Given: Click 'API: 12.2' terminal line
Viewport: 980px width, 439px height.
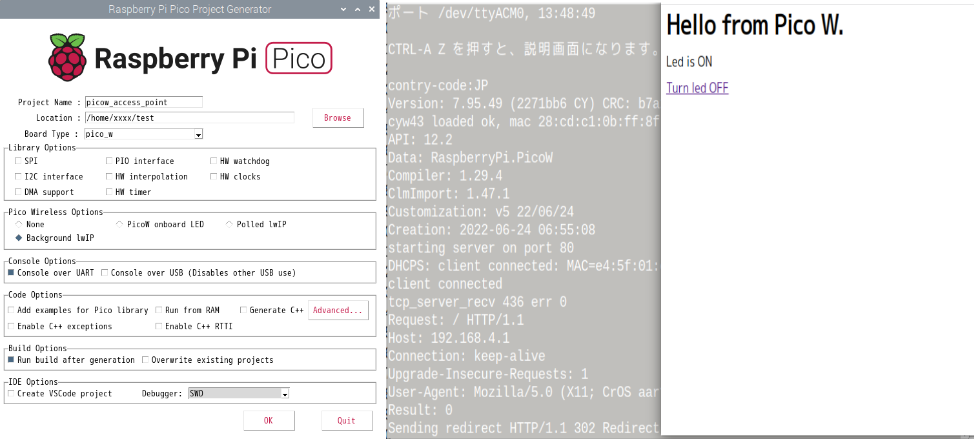Looking at the screenshot, I should 420,139.
